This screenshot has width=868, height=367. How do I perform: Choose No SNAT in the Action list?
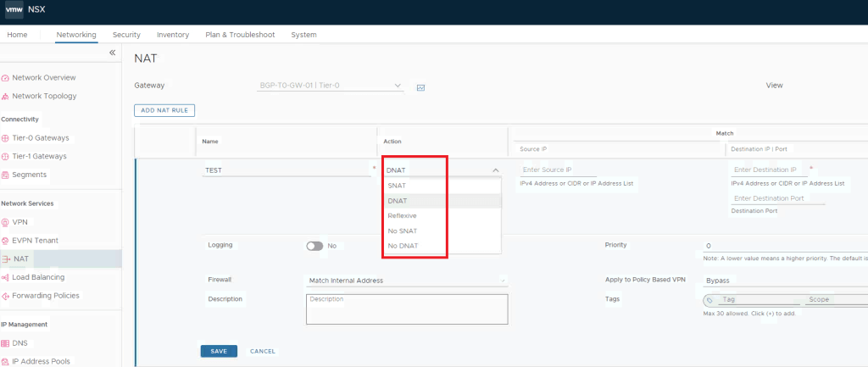[402, 231]
